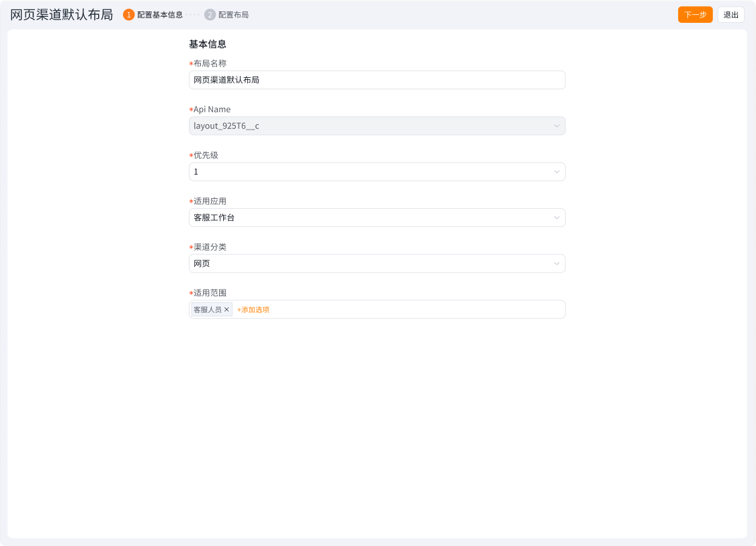The height and width of the screenshot is (546, 756).
Task: Click the step 1 number circle
Action: tap(129, 15)
